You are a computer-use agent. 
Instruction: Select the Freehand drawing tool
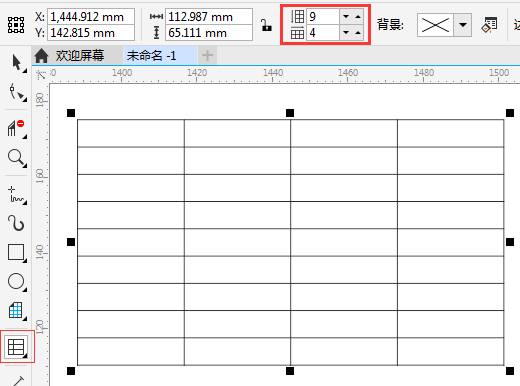(16, 195)
